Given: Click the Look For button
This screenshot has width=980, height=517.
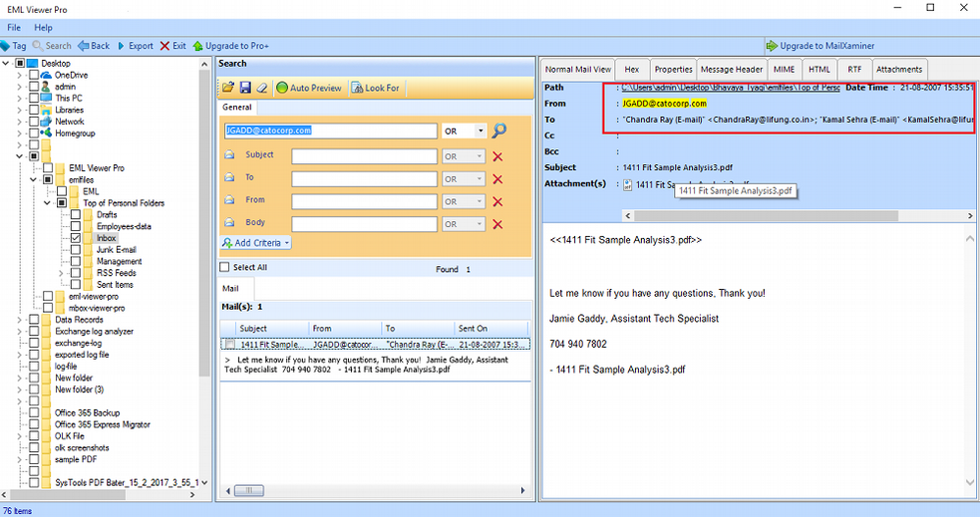Looking at the screenshot, I should (x=375, y=88).
